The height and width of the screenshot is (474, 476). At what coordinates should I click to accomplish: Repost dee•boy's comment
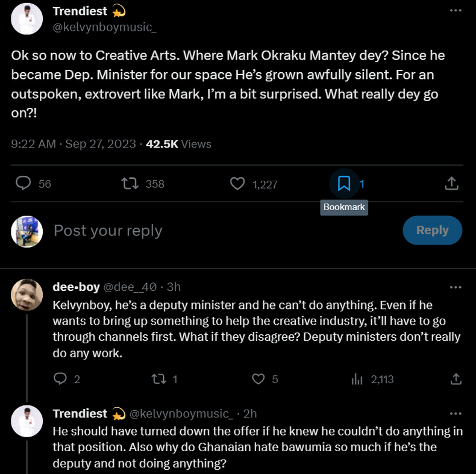[158, 379]
